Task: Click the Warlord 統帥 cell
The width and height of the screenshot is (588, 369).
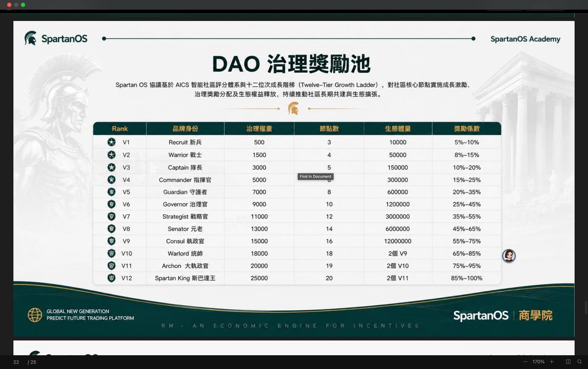Action: 185,253
